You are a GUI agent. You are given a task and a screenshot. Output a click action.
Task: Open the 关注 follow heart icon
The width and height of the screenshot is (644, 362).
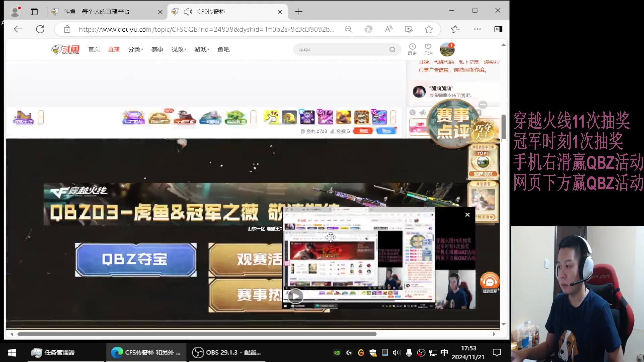click(x=428, y=49)
